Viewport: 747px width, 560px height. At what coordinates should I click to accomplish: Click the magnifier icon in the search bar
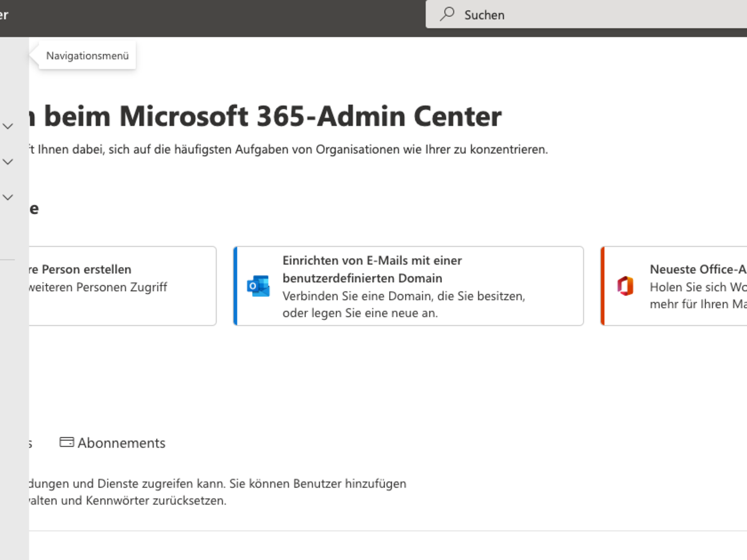447,14
